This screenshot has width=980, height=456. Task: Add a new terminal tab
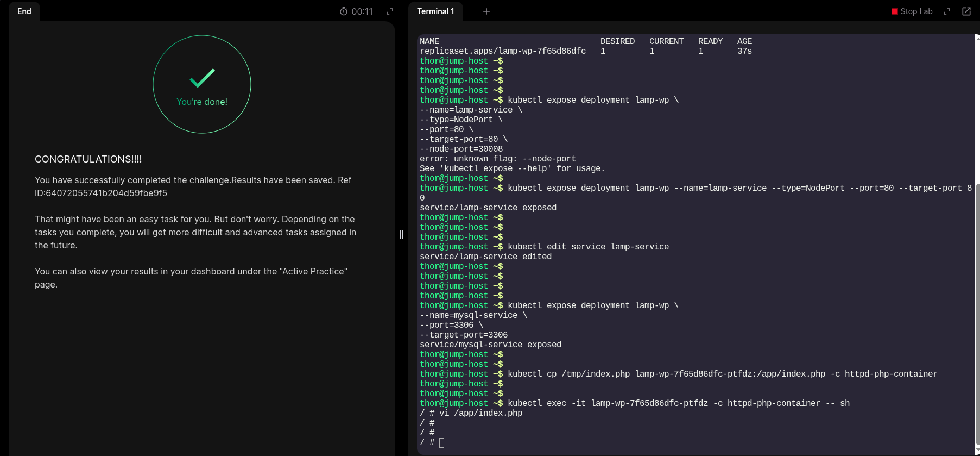coord(486,11)
